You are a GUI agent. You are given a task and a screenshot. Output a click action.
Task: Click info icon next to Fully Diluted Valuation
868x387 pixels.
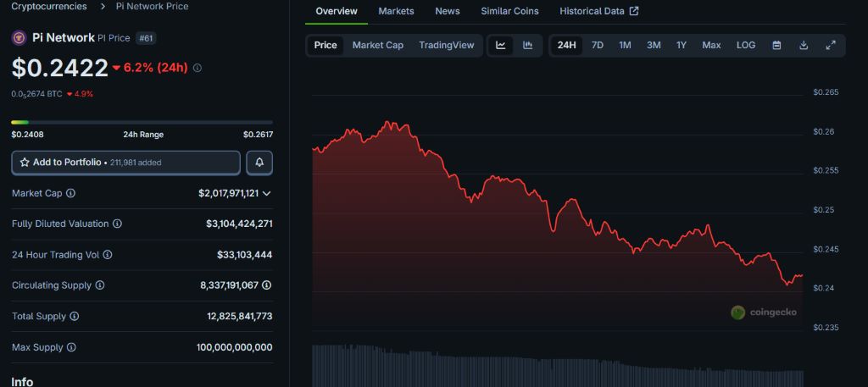(117, 224)
